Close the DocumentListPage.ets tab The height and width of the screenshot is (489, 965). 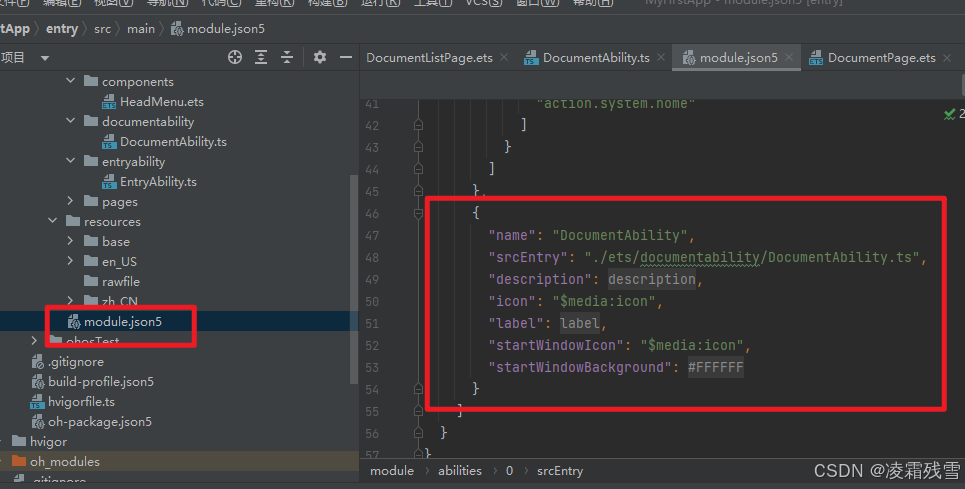[504, 57]
